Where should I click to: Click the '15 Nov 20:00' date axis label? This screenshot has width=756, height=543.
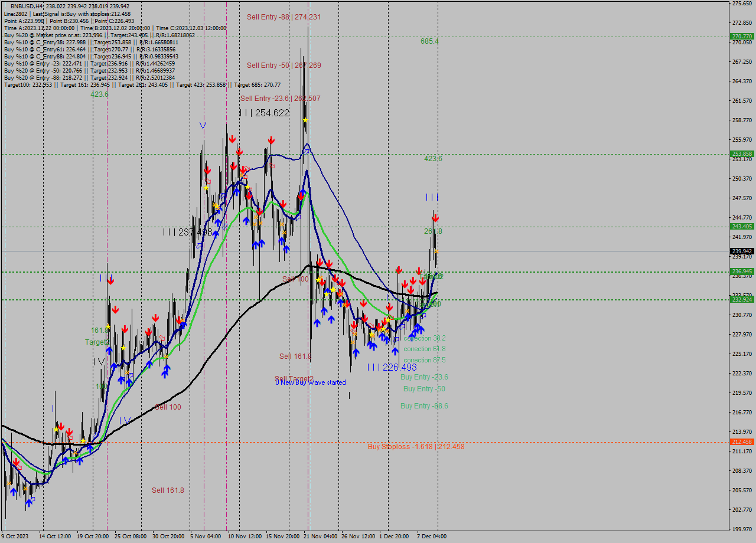click(282, 537)
